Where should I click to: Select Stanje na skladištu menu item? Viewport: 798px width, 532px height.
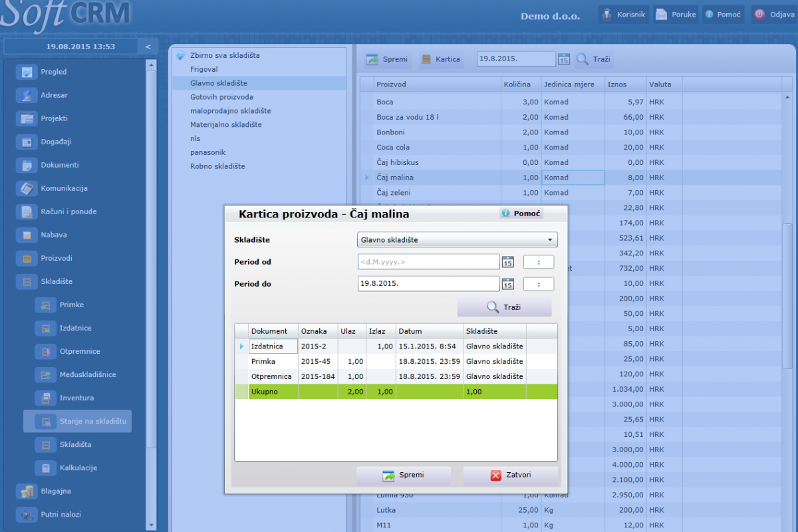pyautogui.click(x=77, y=422)
